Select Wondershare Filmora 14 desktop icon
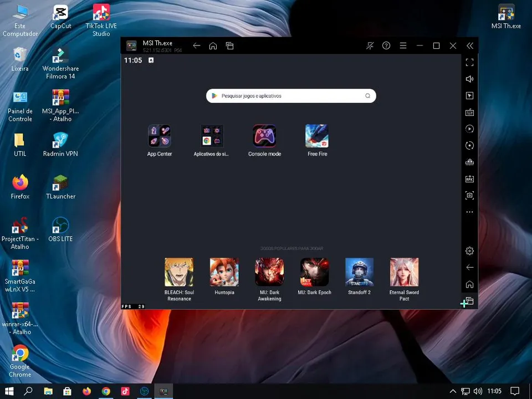Image resolution: width=532 pixels, height=399 pixels. (x=61, y=63)
